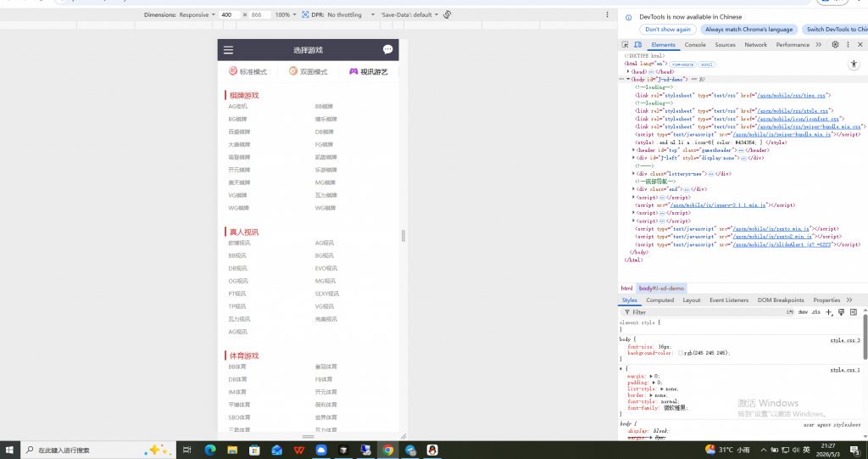This screenshot has height=459, width=868.
Task: Click the Filter field in the Styles pane
Action: (703, 312)
